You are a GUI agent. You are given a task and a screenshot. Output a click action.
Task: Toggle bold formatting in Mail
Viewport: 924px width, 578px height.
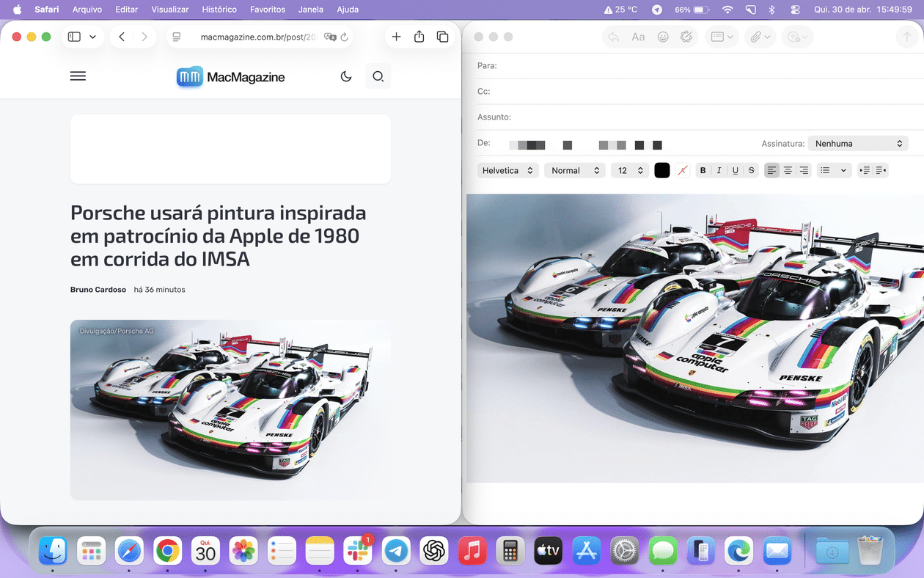click(703, 170)
